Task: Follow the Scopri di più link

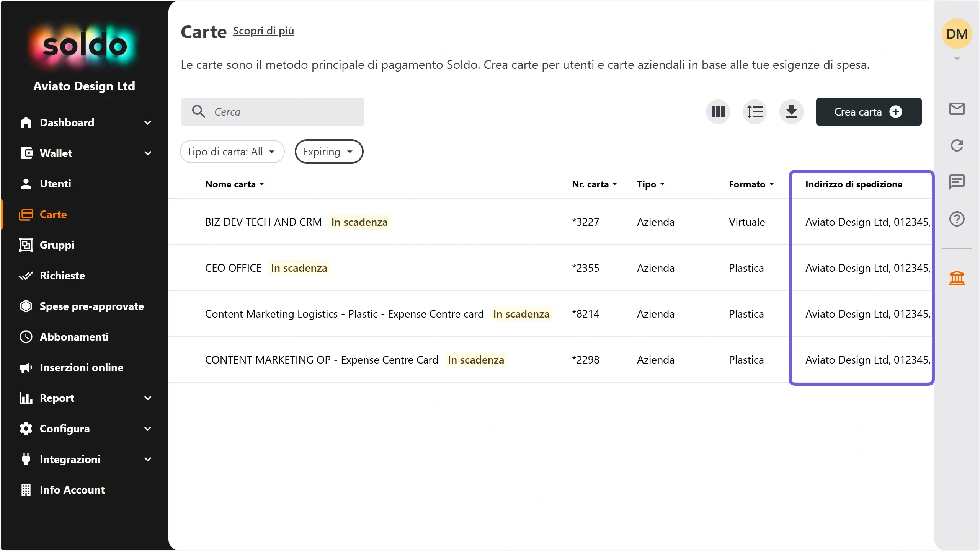Action: pyautogui.click(x=263, y=31)
